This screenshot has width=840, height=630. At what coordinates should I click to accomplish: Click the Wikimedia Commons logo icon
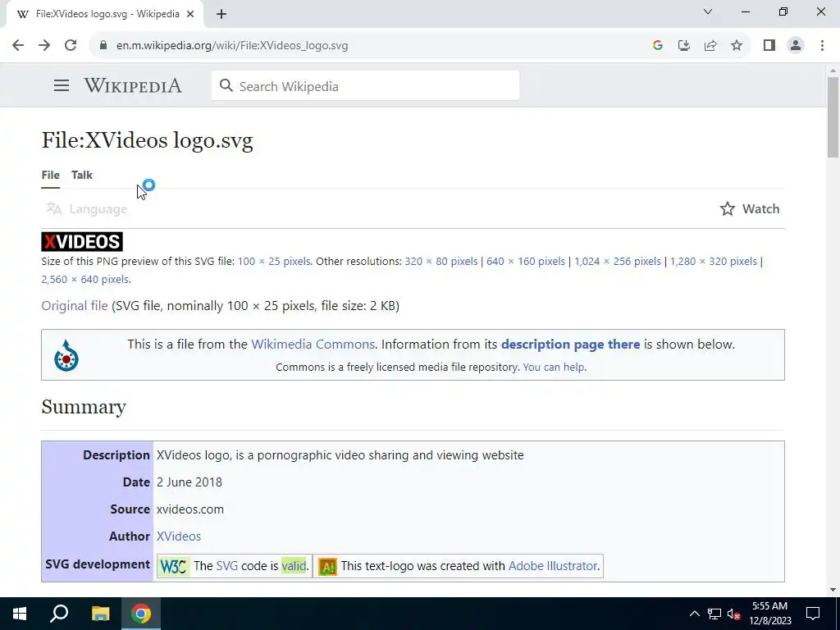point(66,355)
